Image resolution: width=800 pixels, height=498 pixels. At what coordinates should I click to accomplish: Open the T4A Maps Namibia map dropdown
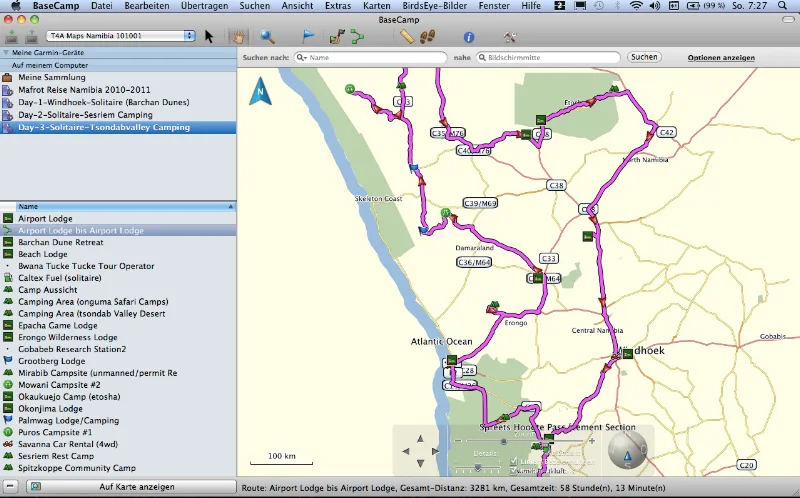coord(121,36)
